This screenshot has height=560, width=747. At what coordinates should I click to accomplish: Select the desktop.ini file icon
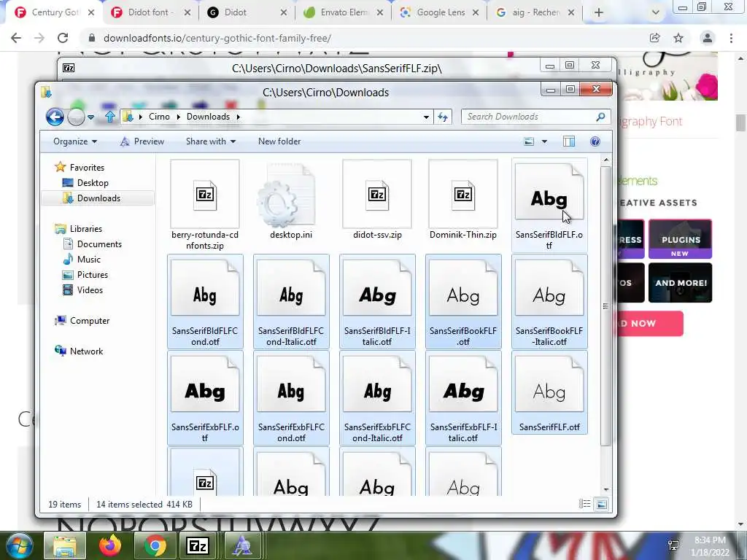290,201
